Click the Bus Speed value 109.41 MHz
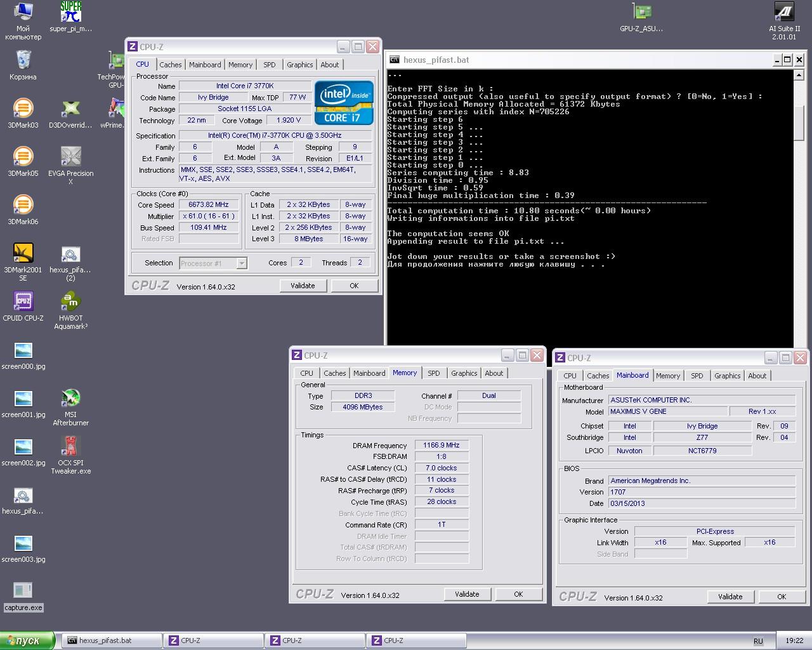The height and width of the screenshot is (650, 812). (x=209, y=227)
